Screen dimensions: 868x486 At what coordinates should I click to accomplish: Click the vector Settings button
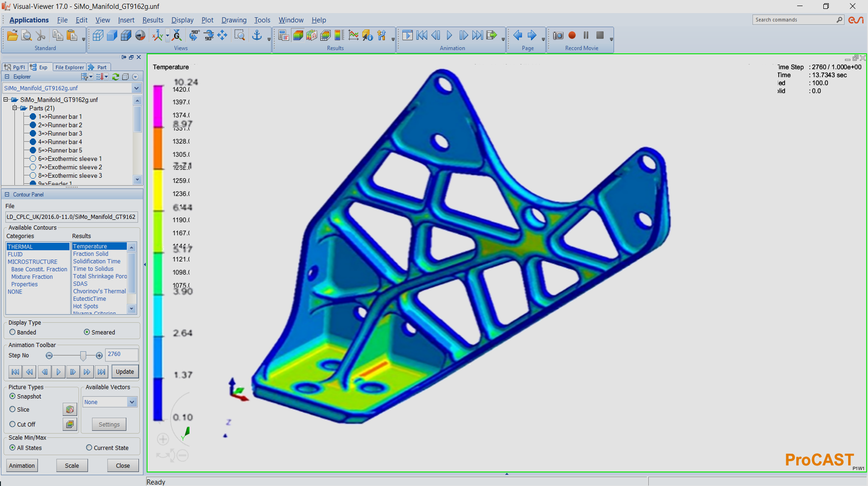[x=109, y=424]
